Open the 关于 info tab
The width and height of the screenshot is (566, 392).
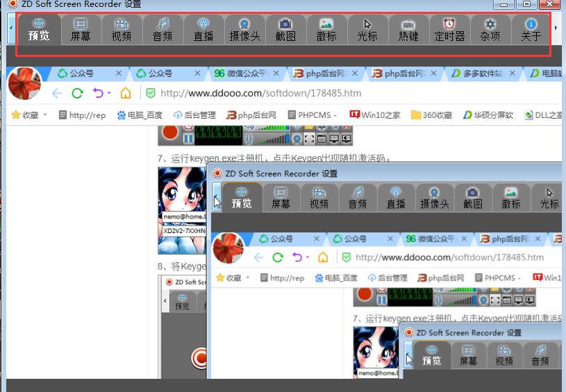(x=531, y=30)
